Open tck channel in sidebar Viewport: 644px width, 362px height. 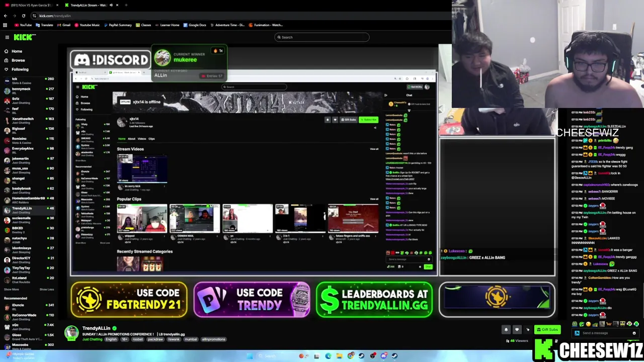(x=29, y=80)
